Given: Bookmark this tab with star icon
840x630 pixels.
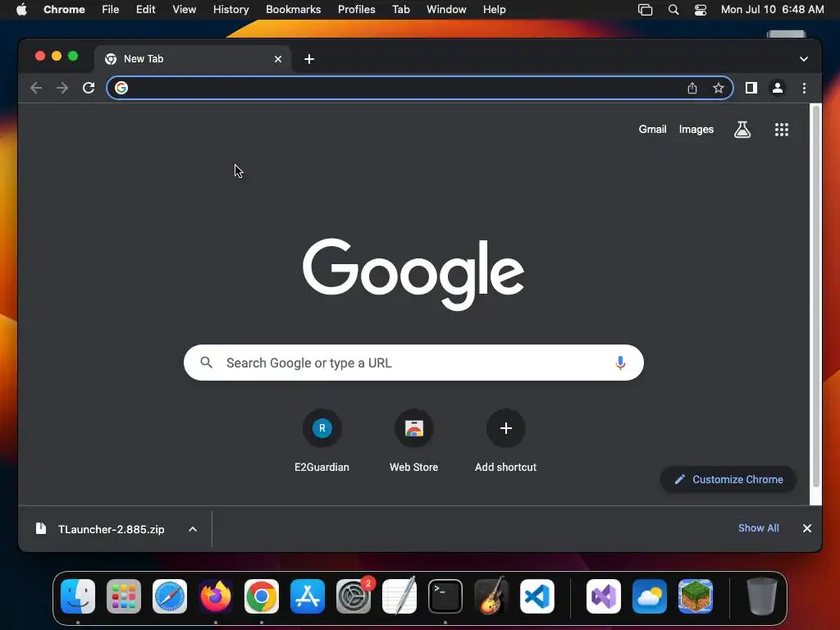Looking at the screenshot, I should 719,88.
